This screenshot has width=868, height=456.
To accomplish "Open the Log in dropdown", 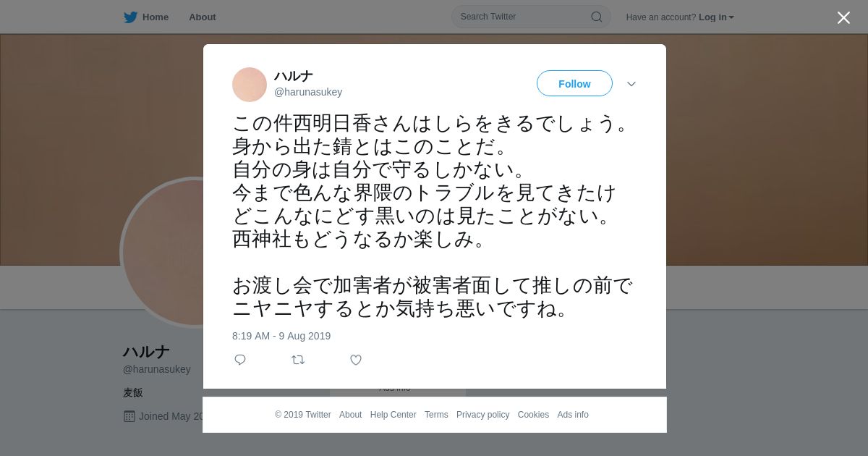I will [x=716, y=17].
